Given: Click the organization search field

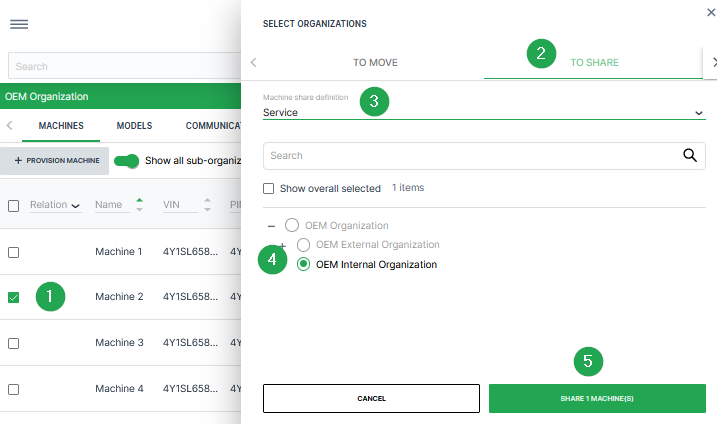Looking at the screenshot, I should [x=470, y=156].
